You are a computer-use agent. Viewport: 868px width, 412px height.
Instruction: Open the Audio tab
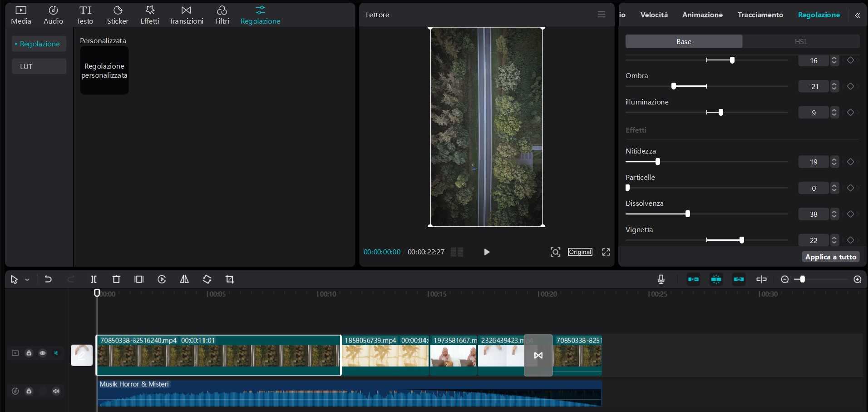tap(53, 15)
